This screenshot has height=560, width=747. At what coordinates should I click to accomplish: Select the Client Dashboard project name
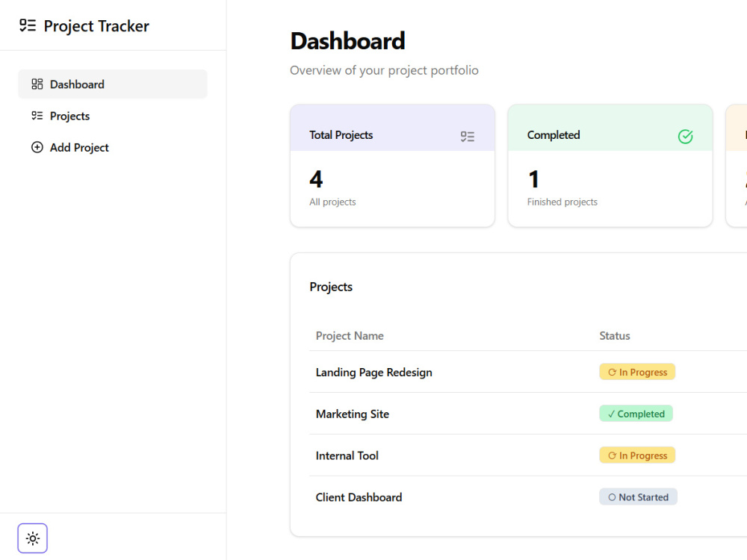[x=359, y=497]
